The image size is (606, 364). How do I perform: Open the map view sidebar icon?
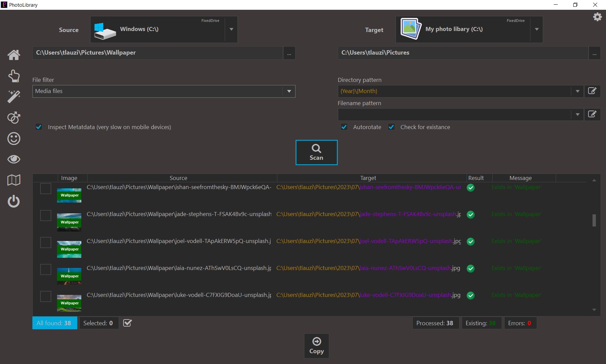coord(14,180)
